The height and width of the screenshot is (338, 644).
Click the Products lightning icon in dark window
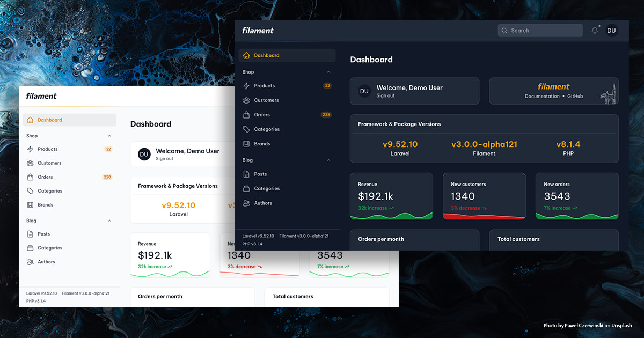246,86
